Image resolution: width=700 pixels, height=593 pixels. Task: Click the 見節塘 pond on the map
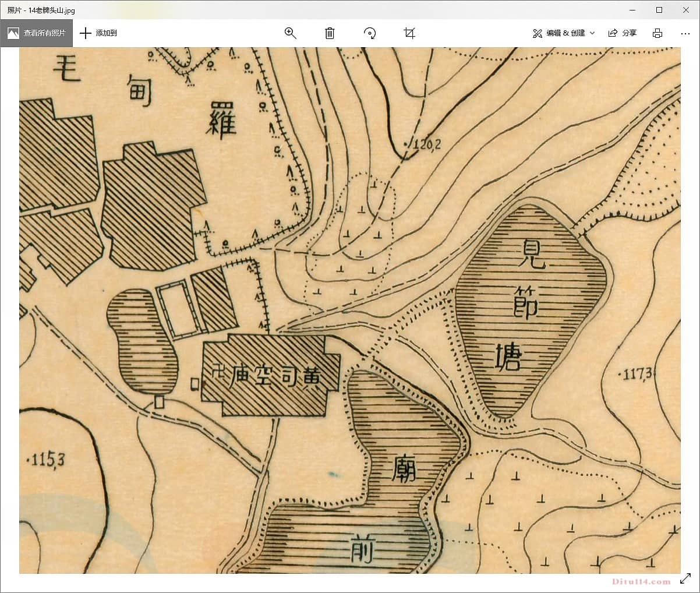click(527, 309)
